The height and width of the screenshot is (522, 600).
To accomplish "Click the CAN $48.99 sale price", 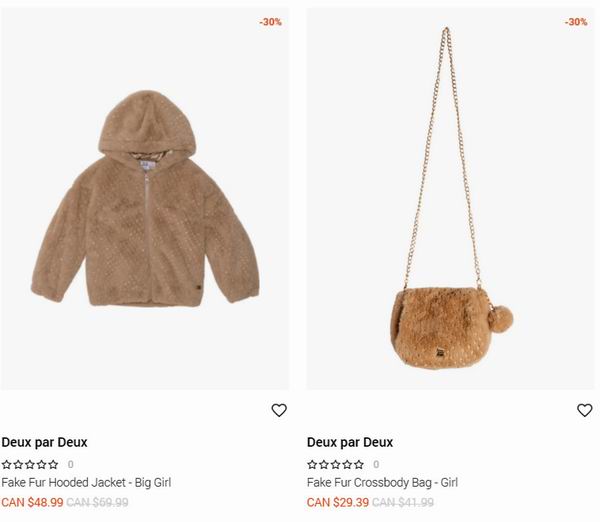I will [x=32, y=502].
